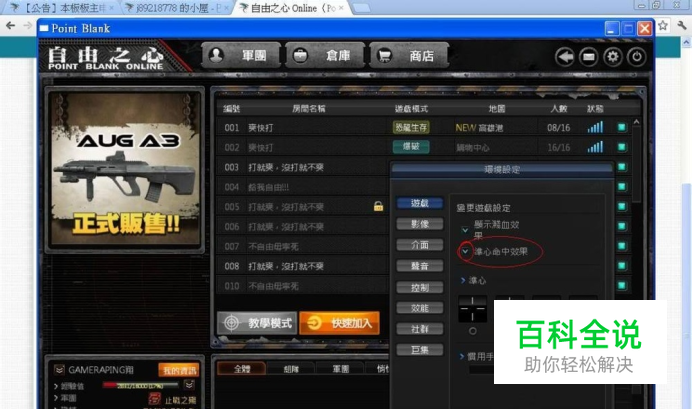Screen dimensions: 692x409
Task: Click the signal bars icon on room 002
Action: [595, 147]
